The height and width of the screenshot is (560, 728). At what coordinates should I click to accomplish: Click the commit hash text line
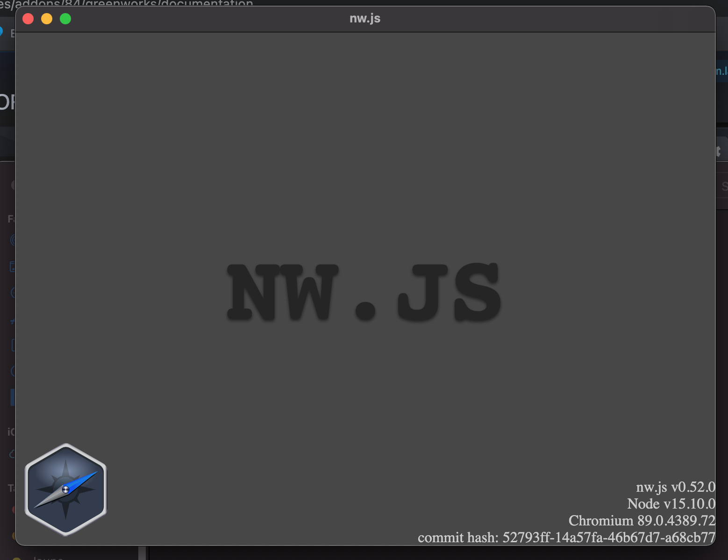tap(566, 538)
